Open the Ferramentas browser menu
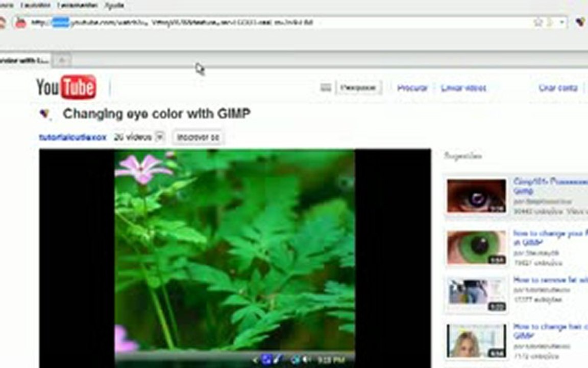The image size is (588, 368). coord(77,5)
